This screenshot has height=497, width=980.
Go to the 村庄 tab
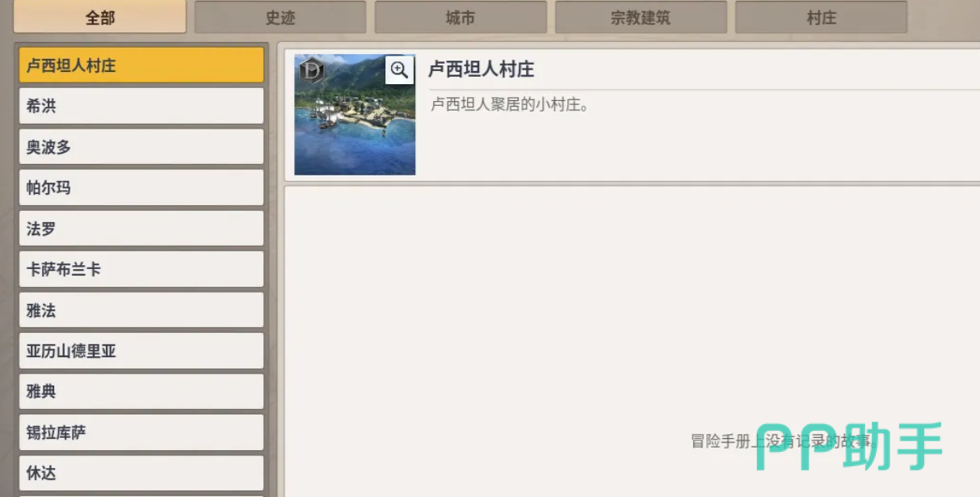(x=821, y=17)
